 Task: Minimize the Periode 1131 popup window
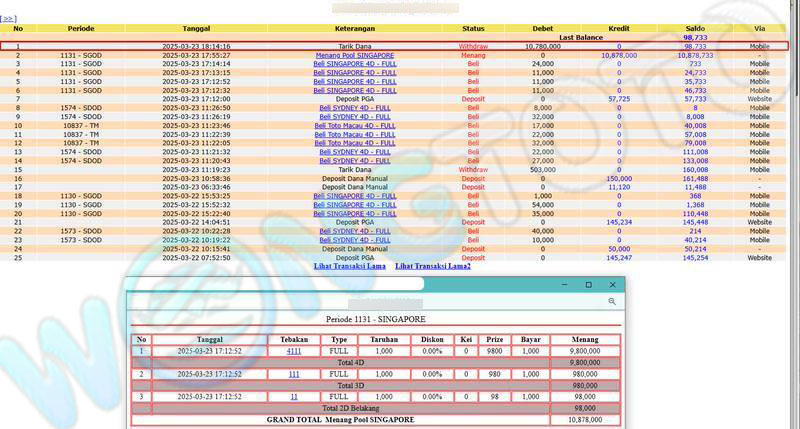point(564,285)
